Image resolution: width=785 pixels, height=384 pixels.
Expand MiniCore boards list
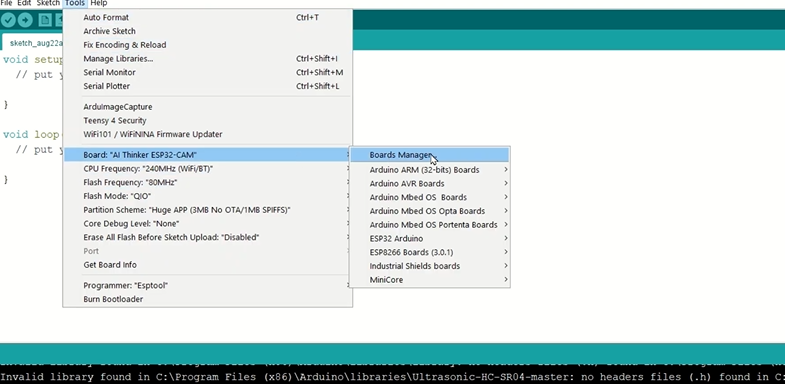[x=430, y=280]
